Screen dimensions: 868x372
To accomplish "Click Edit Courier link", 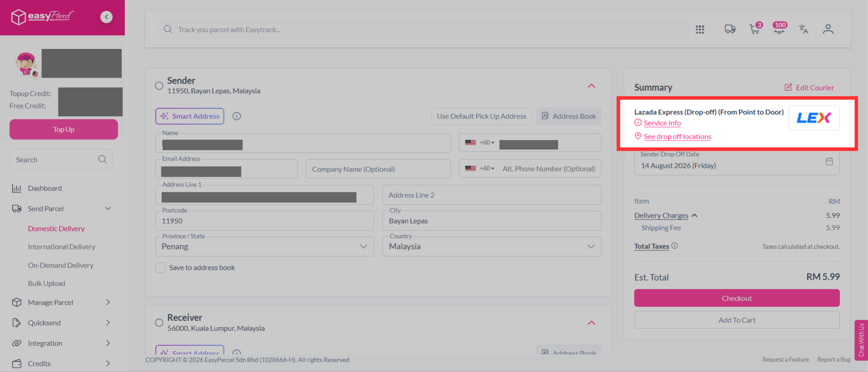I will click(809, 88).
